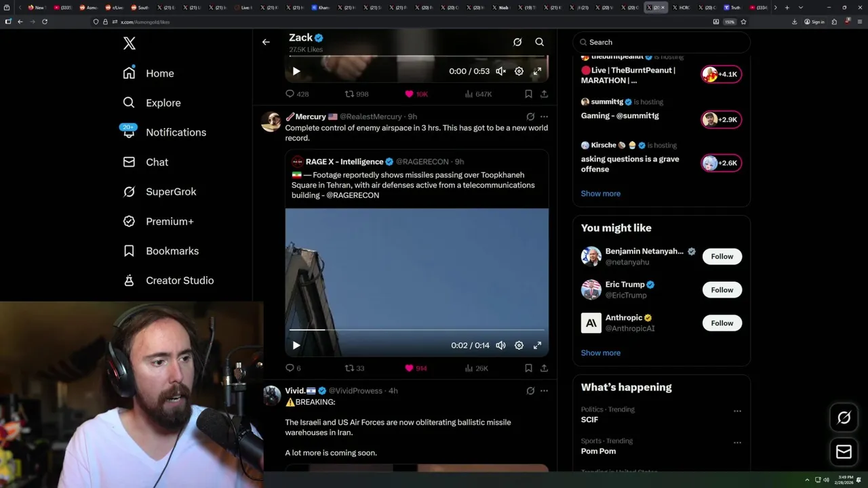The height and width of the screenshot is (488, 868).
Task: Share Mercury's post
Action: click(x=544, y=368)
